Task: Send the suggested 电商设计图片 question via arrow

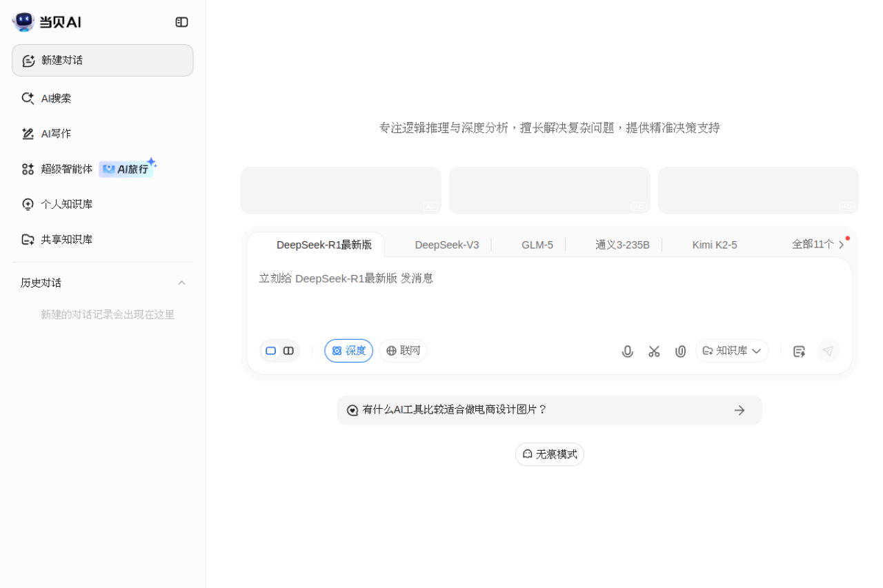Action: click(x=739, y=410)
